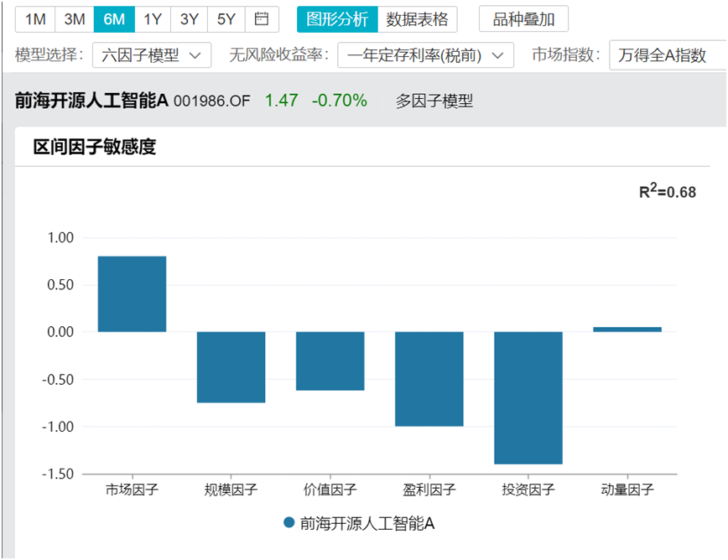Image resolution: width=728 pixels, height=560 pixels.
Task: Select the 1M time range
Action: tap(34, 18)
